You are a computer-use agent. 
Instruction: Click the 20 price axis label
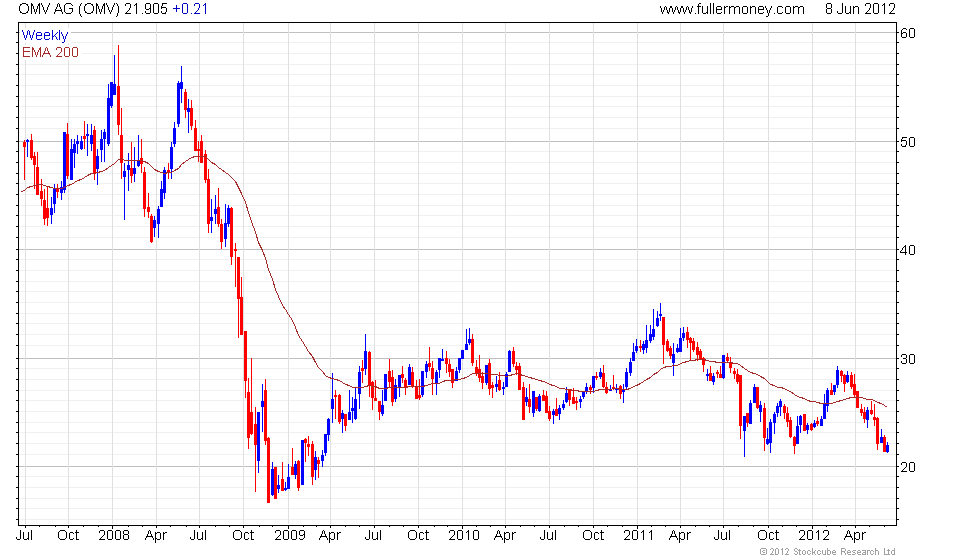[908, 468]
